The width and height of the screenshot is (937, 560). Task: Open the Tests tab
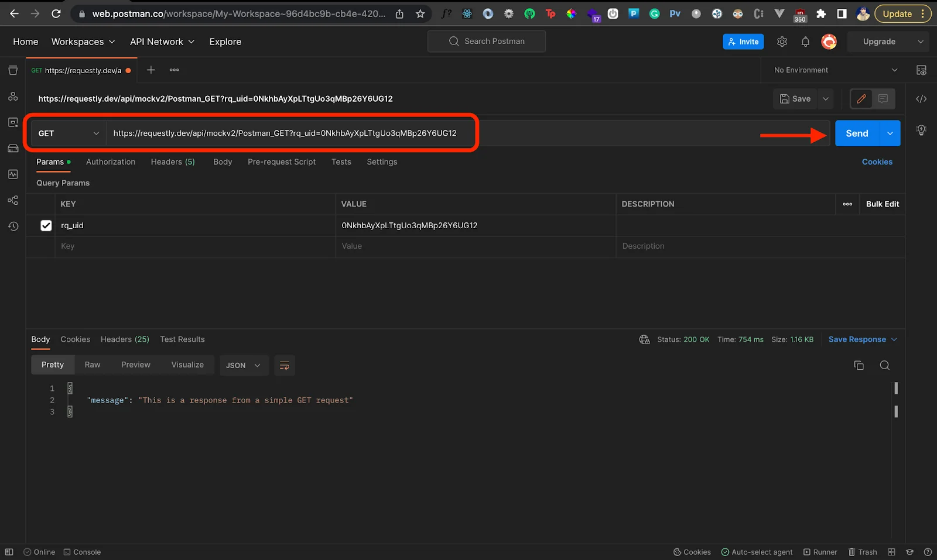pos(341,162)
